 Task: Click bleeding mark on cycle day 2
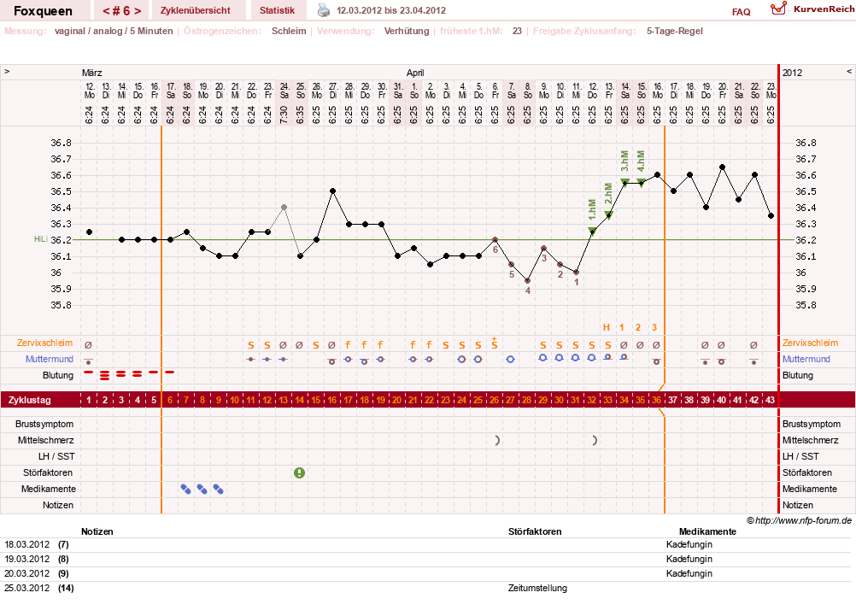pos(105,375)
